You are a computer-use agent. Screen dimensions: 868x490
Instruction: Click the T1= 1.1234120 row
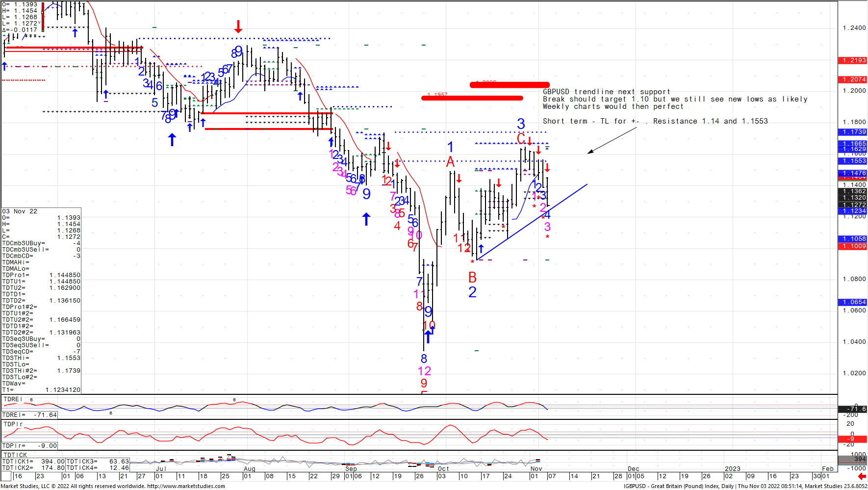(x=41, y=390)
